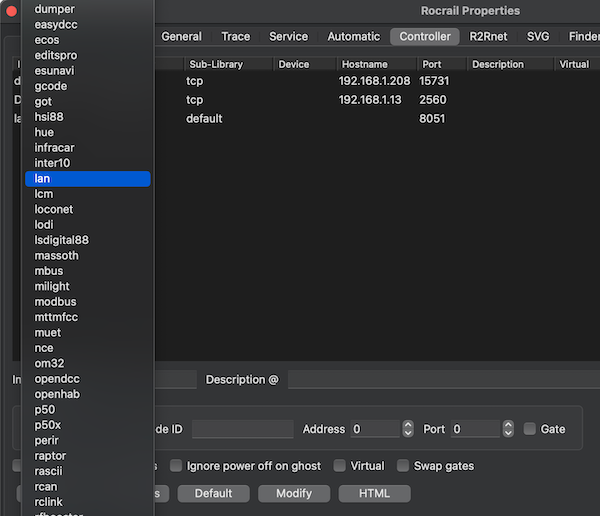Select 'nce' library entry
This screenshot has width=600, height=516.
pyautogui.click(x=88, y=348)
